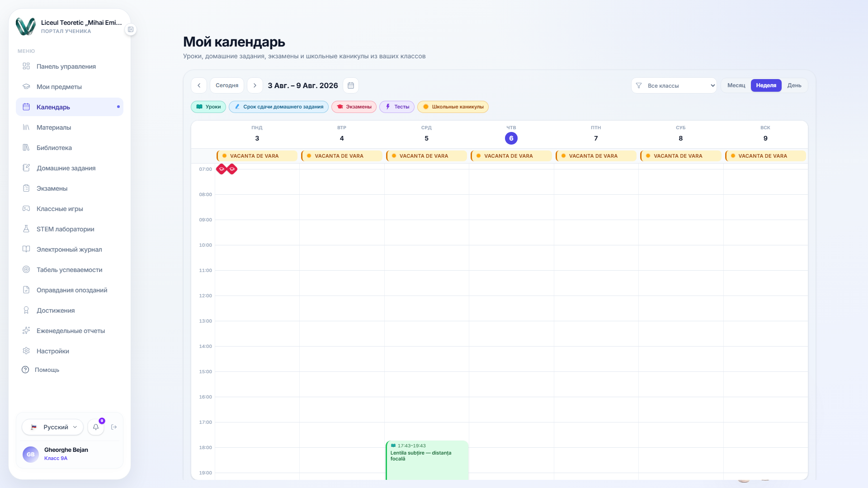Open Электронный журнал menu item
Image resolution: width=868 pixels, height=488 pixels.
pyautogui.click(x=70, y=249)
